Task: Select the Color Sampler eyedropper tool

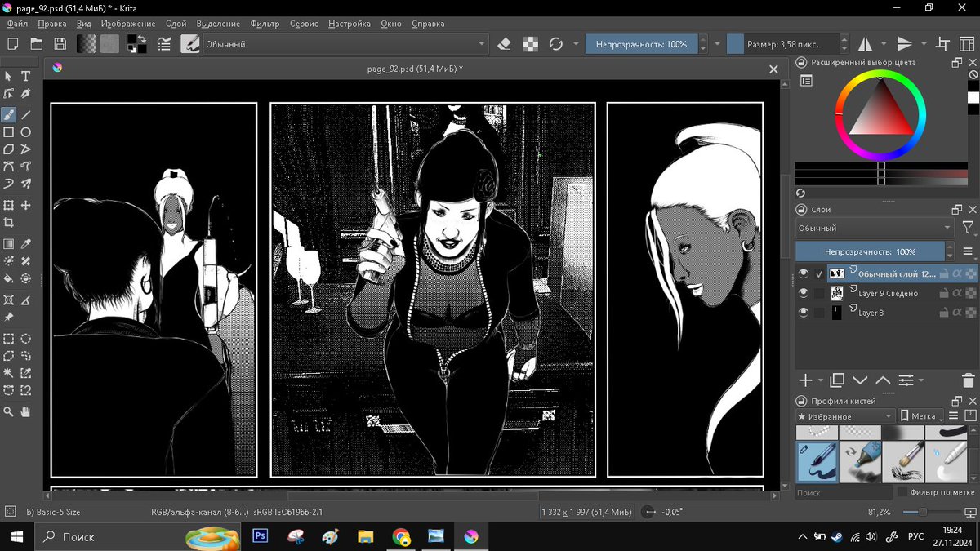Action: point(26,244)
